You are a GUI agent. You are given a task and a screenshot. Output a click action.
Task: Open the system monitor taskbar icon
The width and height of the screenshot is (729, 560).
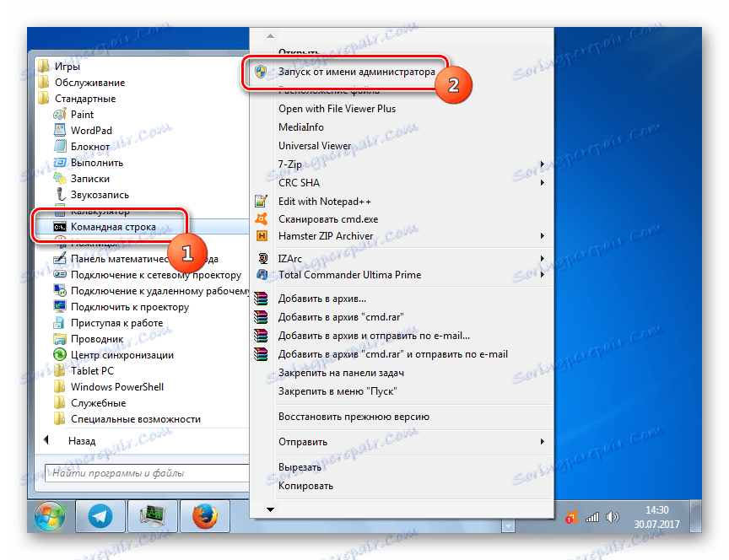pos(153,516)
